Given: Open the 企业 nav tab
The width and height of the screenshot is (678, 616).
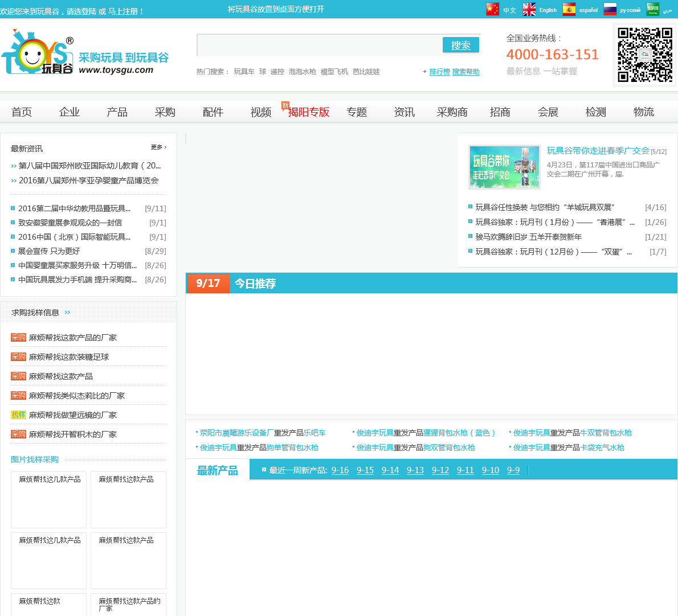Looking at the screenshot, I should click(x=69, y=112).
